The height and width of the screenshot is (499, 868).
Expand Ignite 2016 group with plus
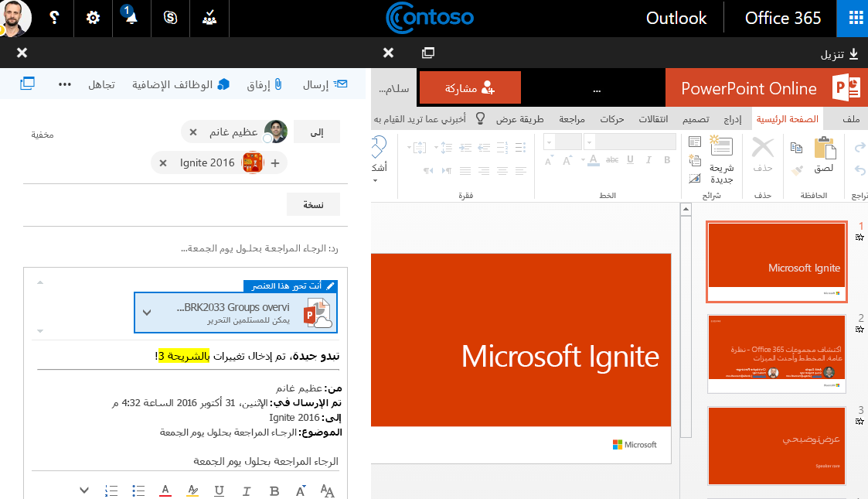point(275,162)
